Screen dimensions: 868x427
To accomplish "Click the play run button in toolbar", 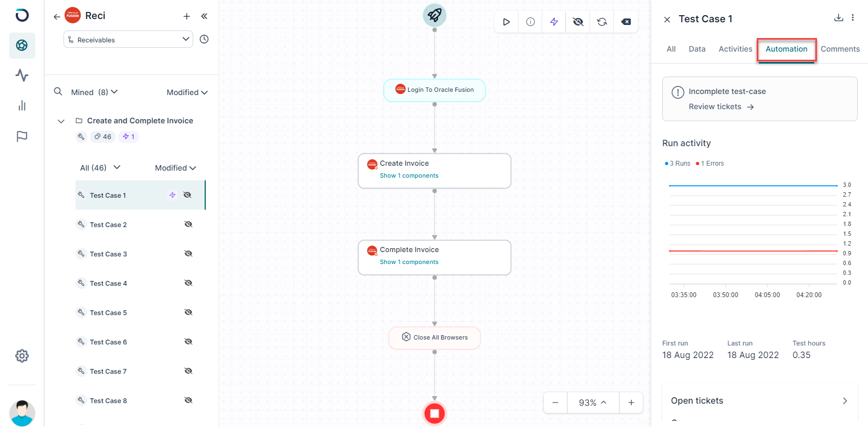I will coord(506,22).
